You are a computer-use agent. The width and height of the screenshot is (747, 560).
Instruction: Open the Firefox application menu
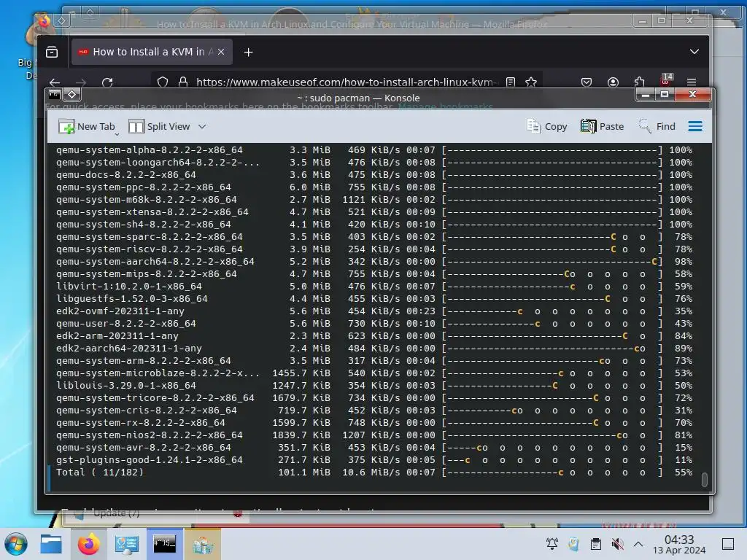692,82
